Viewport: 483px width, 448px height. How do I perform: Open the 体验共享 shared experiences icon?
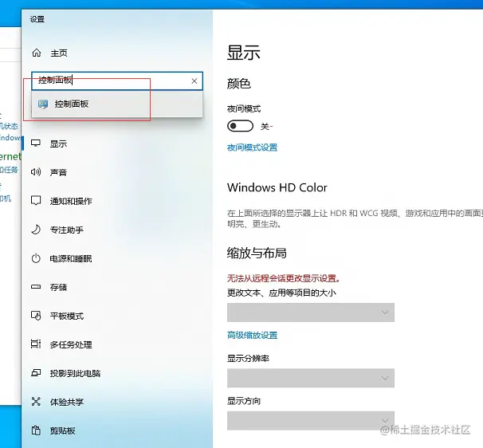36,402
